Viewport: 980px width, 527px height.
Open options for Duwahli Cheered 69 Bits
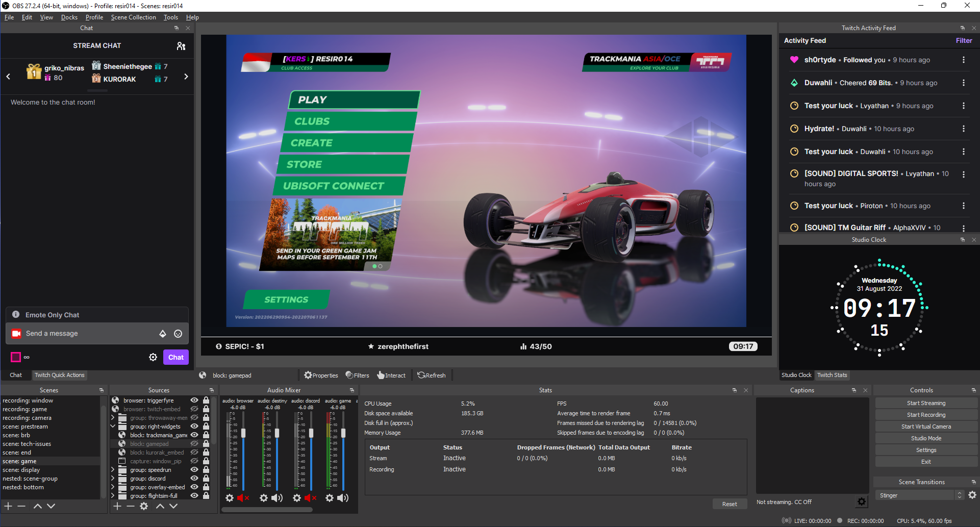[964, 83]
